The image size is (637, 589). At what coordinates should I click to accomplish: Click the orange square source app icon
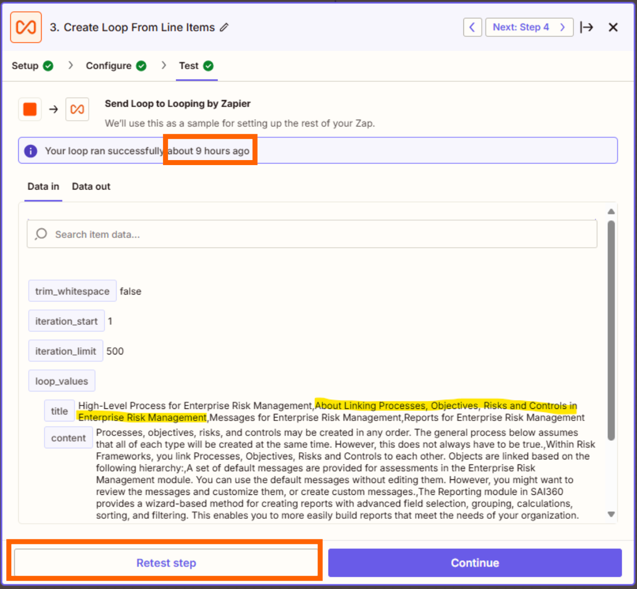pyautogui.click(x=30, y=109)
